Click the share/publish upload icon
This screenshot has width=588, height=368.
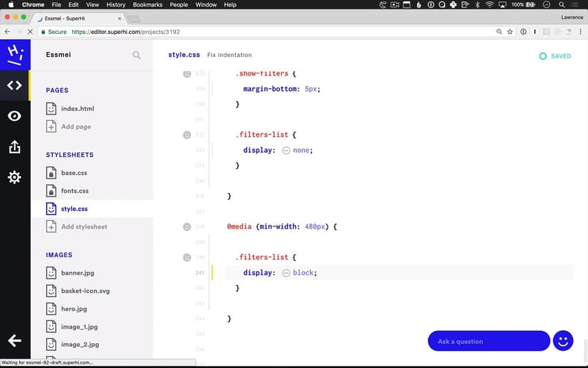click(14, 147)
